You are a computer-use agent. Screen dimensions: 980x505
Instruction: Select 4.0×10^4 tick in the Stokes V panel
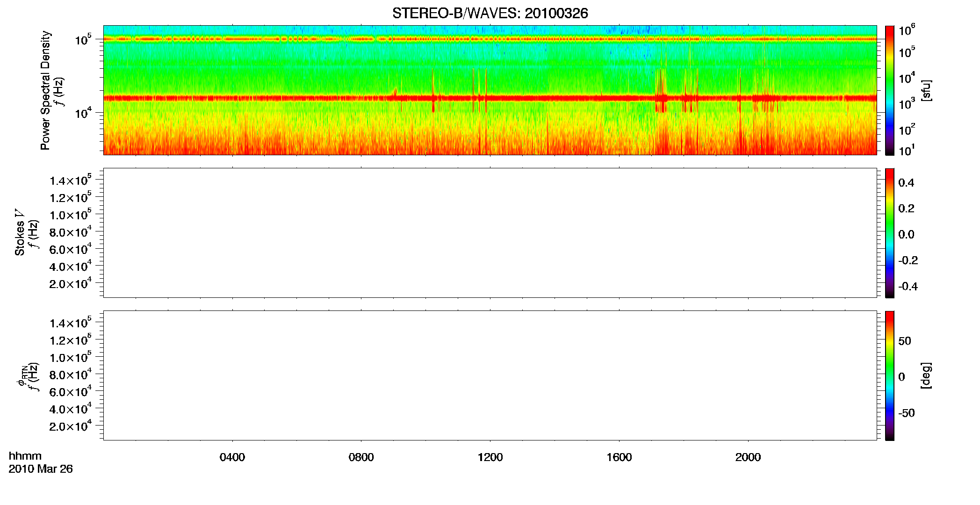(71, 267)
